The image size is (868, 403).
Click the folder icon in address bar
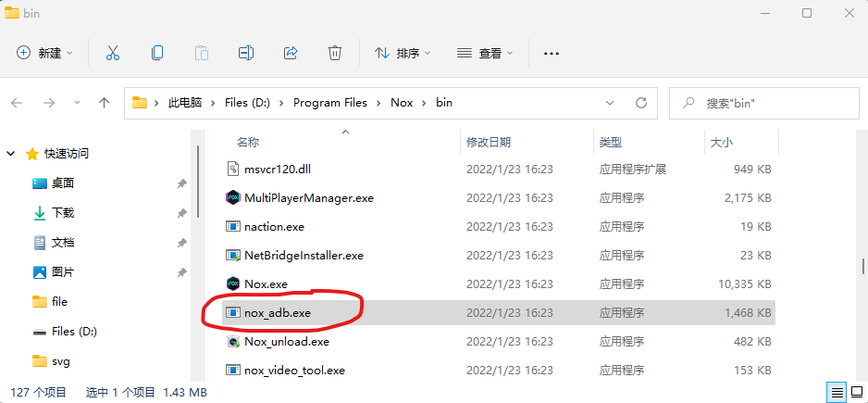click(140, 103)
